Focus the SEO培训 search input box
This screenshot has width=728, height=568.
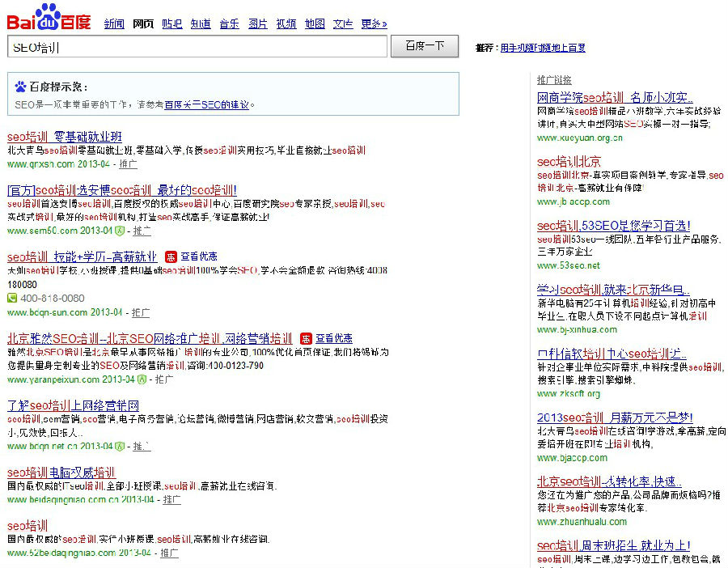197,46
